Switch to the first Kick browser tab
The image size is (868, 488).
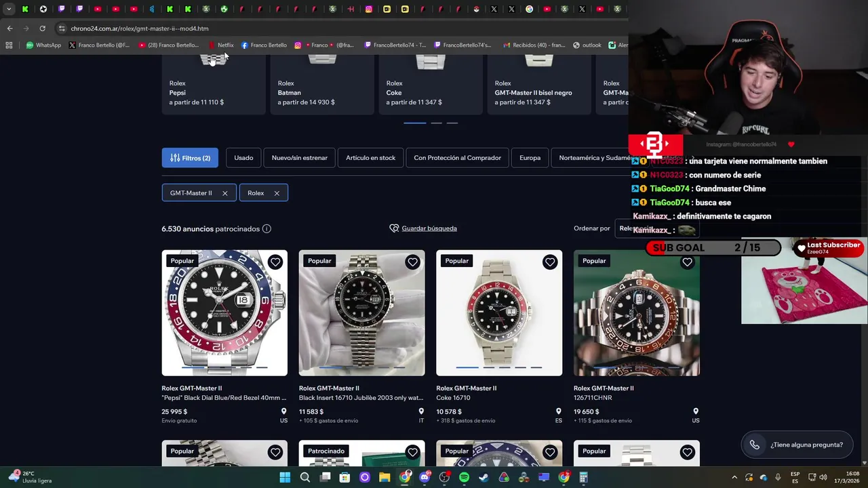[x=25, y=9]
